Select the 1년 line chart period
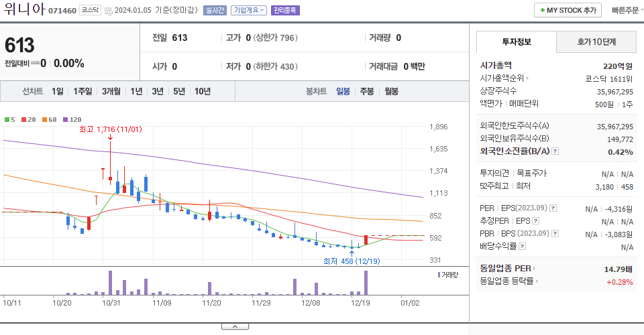Screen dimensions: 644x335 pyautogui.click(x=136, y=91)
